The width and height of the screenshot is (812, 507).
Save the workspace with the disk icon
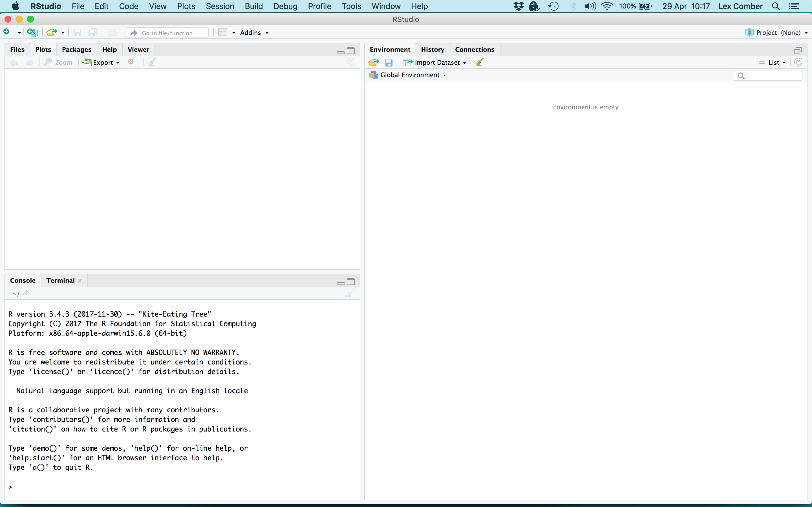tap(389, 62)
